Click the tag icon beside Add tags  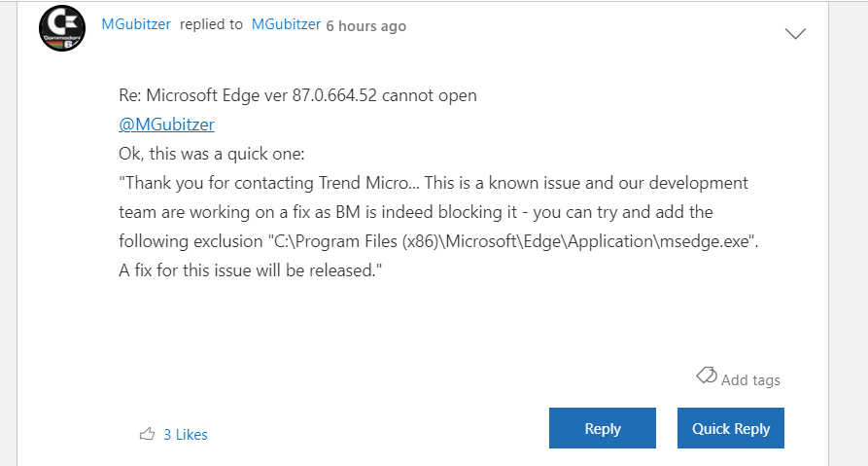point(706,376)
